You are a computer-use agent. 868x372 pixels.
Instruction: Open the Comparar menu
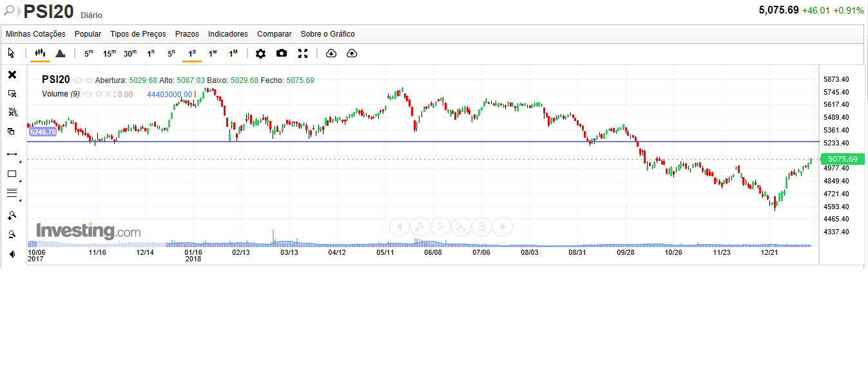click(274, 34)
